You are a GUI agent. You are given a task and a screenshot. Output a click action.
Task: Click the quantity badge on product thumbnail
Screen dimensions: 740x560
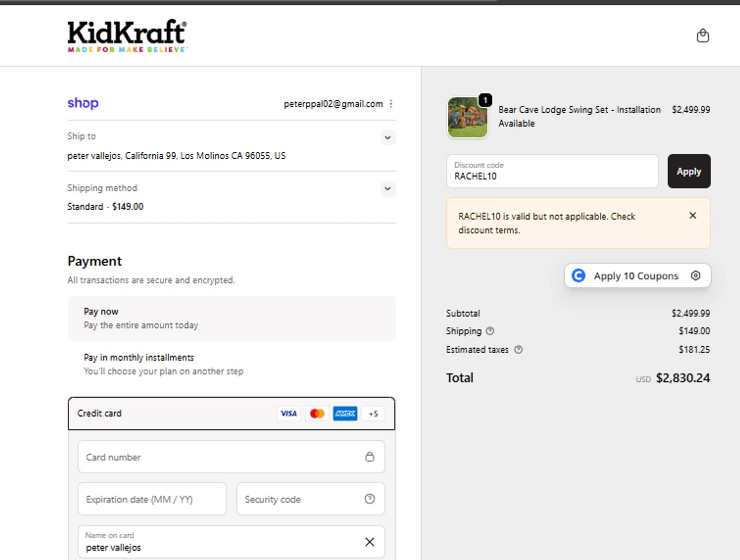pos(485,100)
